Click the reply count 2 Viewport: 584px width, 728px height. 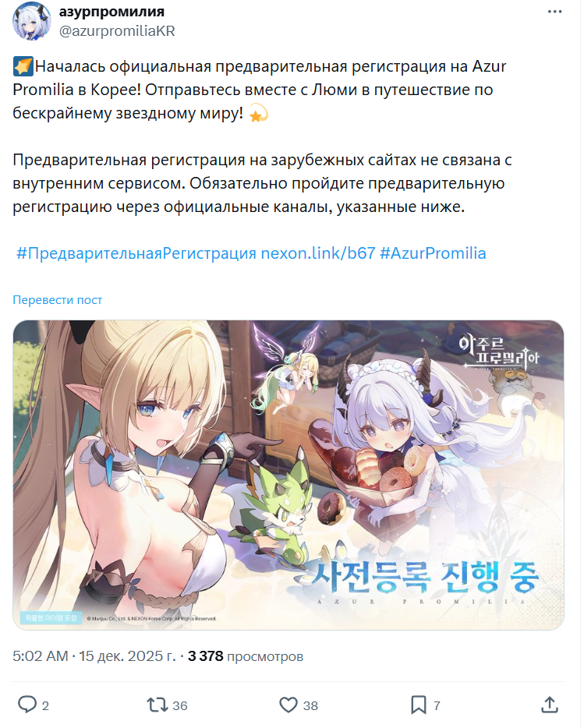click(x=45, y=705)
